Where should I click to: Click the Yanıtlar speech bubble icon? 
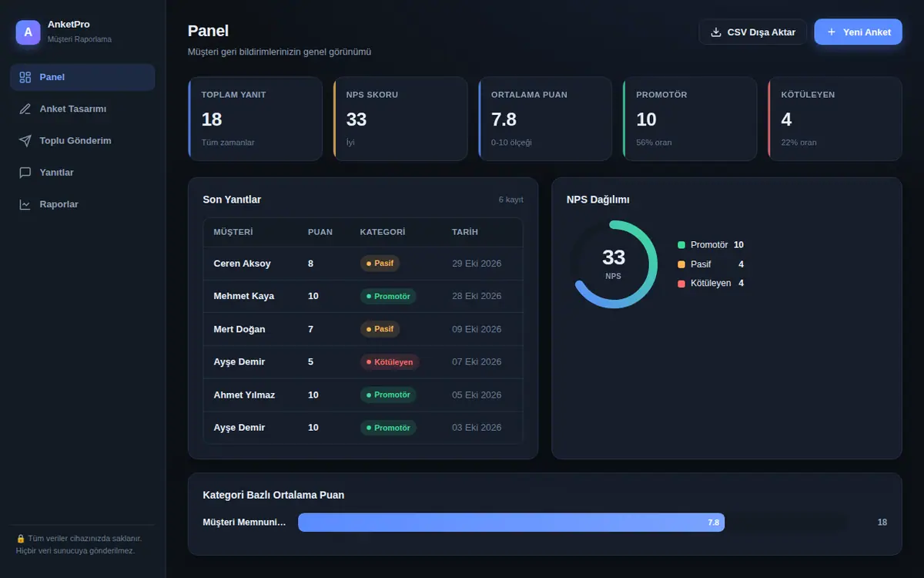pyautogui.click(x=25, y=173)
